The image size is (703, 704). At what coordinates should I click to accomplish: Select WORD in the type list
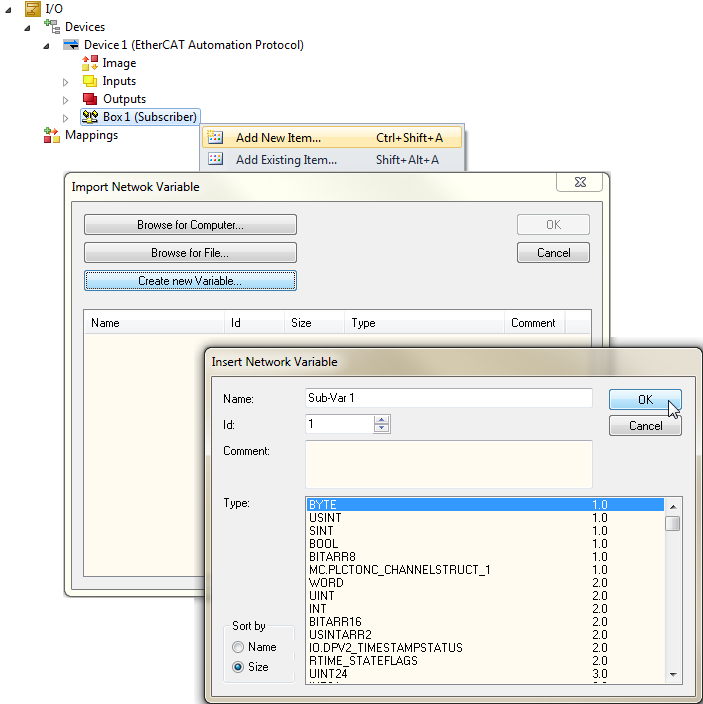tap(485, 583)
